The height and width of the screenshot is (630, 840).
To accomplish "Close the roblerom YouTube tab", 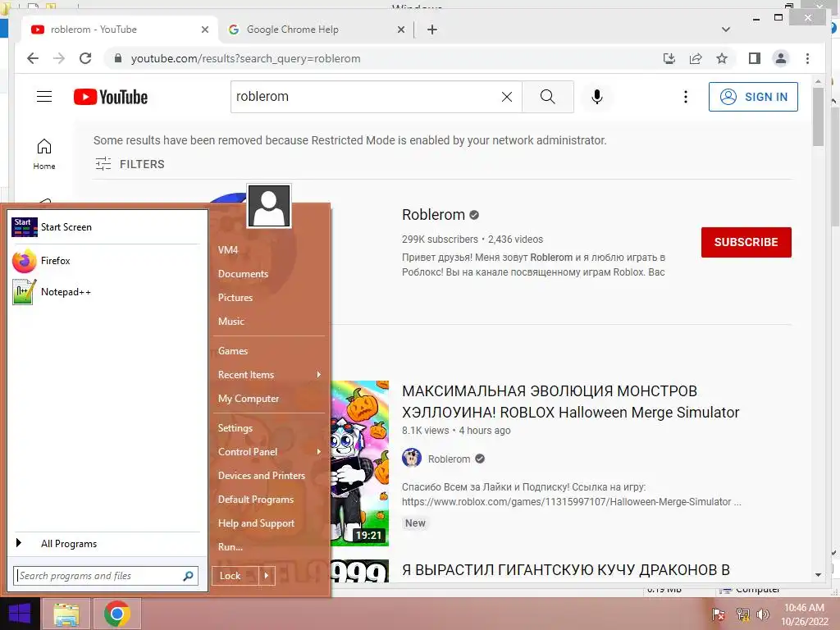I will [204, 30].
